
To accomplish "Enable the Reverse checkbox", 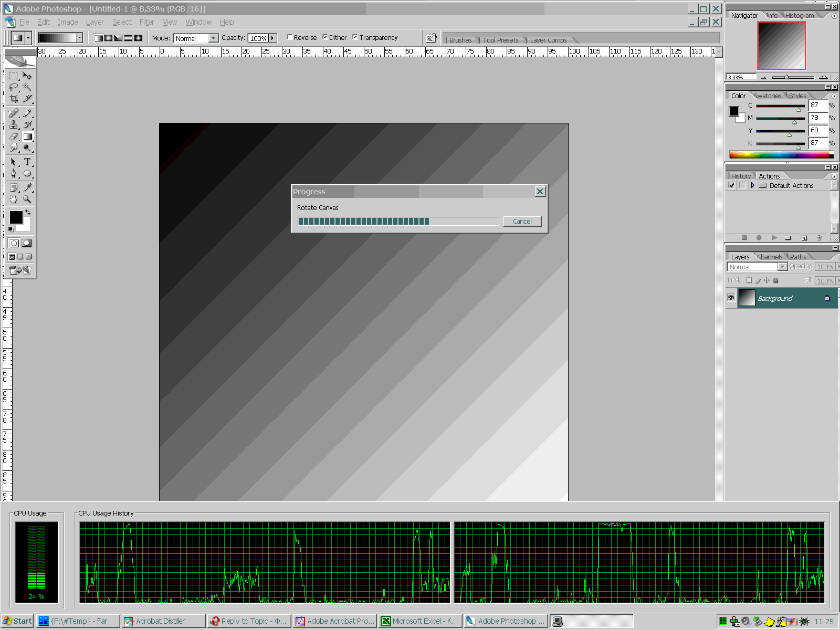I will pos(290,37).
